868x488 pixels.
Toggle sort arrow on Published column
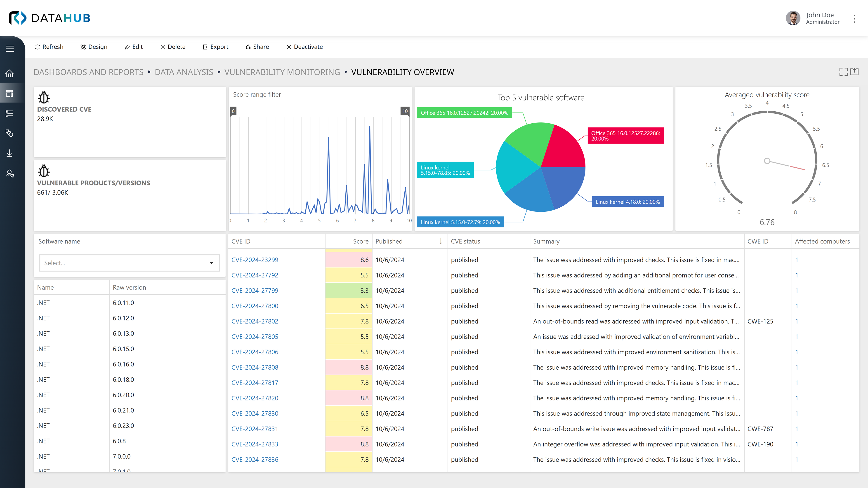click(x=440, y=241)
